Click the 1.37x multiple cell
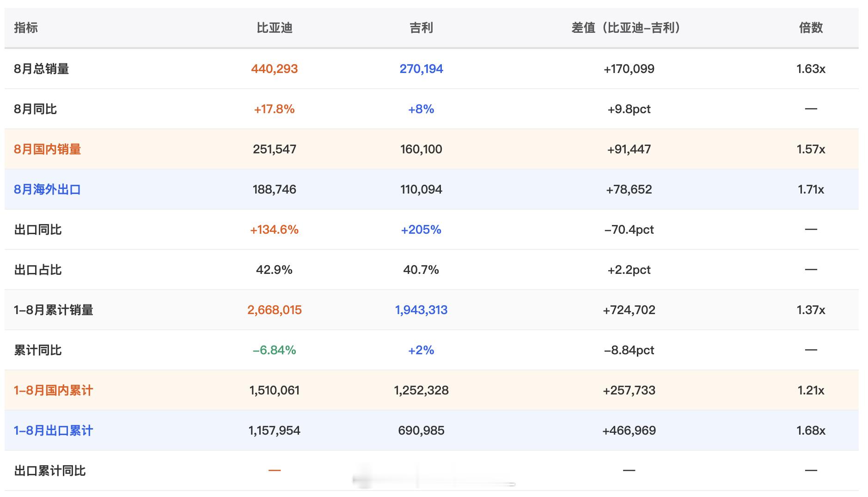868x497 pixels. point(811,310)
